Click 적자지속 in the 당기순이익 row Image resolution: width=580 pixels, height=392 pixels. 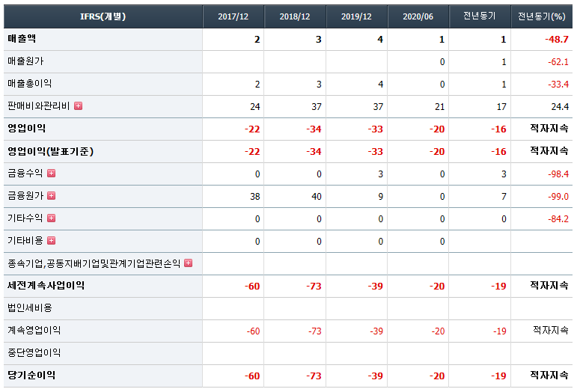click(549, 376)
